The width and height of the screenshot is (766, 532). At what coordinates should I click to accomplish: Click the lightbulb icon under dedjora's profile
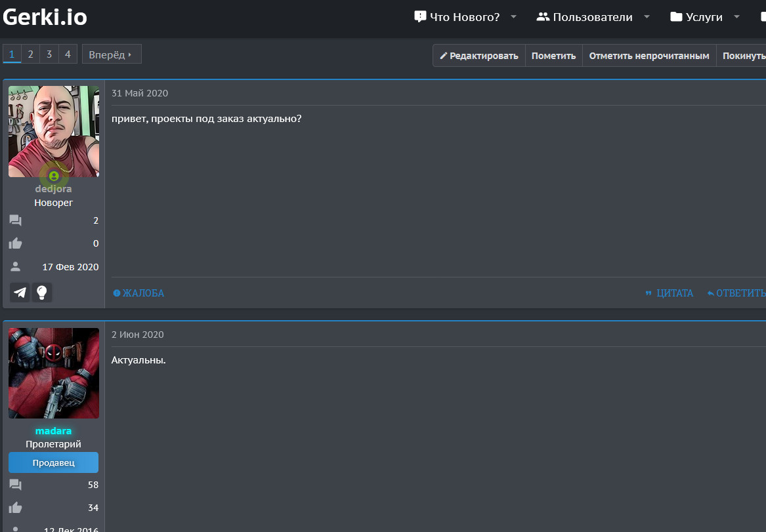pos(42,293)
